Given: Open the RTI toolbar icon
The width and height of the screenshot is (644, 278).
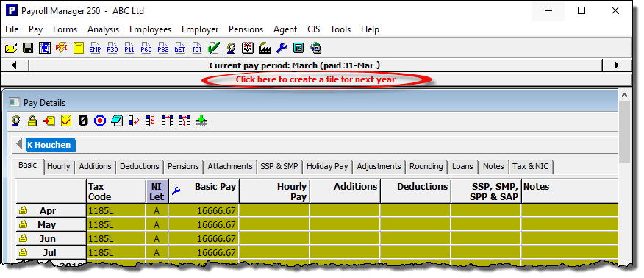Looking at the screenshot, I should pyautogui.click(x=61, y=48).
